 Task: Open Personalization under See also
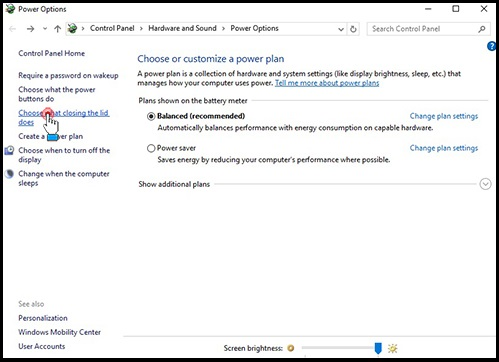coord(43,318)
